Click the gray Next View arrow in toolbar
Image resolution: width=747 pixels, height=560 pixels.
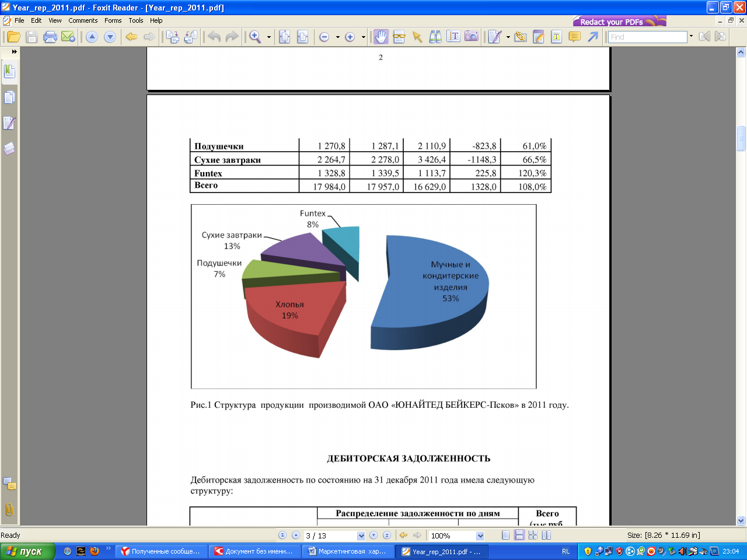coord(149,37)
